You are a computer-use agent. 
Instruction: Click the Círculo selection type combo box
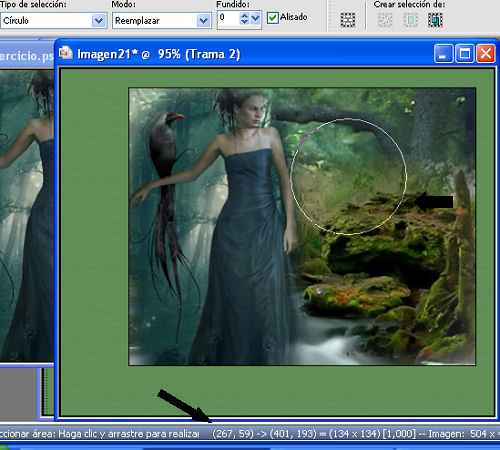tap(53, 21)
